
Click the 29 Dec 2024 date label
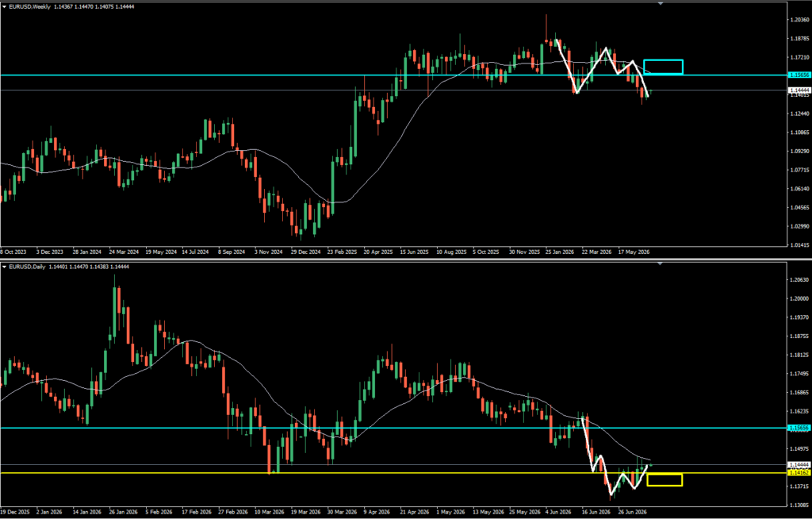click(305, 252)
